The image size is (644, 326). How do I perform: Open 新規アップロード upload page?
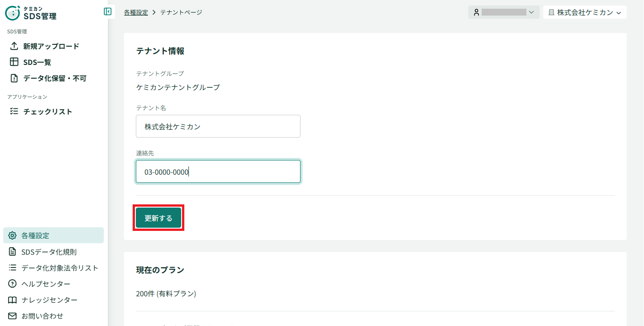(x=44, y=46)
